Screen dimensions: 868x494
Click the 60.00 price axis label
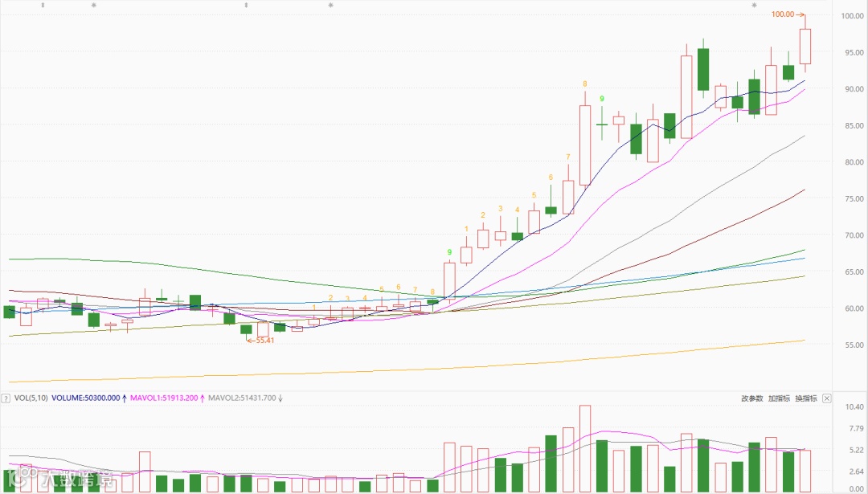[853, 308]
